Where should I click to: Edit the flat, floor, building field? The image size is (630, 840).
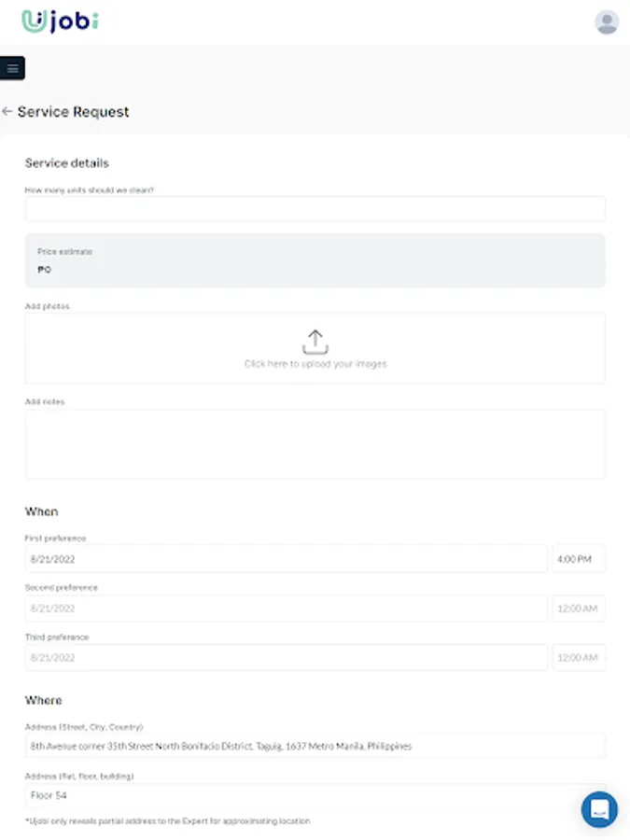pos(315,795)
